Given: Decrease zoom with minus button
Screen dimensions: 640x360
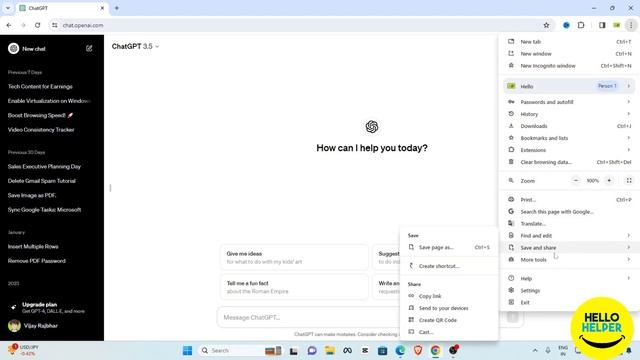Looking at the screenshot, I should [x=576, y=180].
